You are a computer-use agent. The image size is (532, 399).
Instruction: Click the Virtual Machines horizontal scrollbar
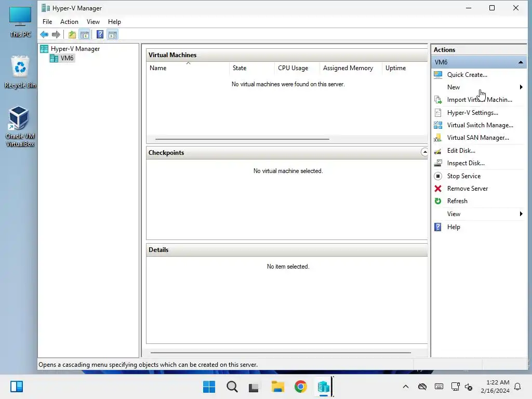242,139
